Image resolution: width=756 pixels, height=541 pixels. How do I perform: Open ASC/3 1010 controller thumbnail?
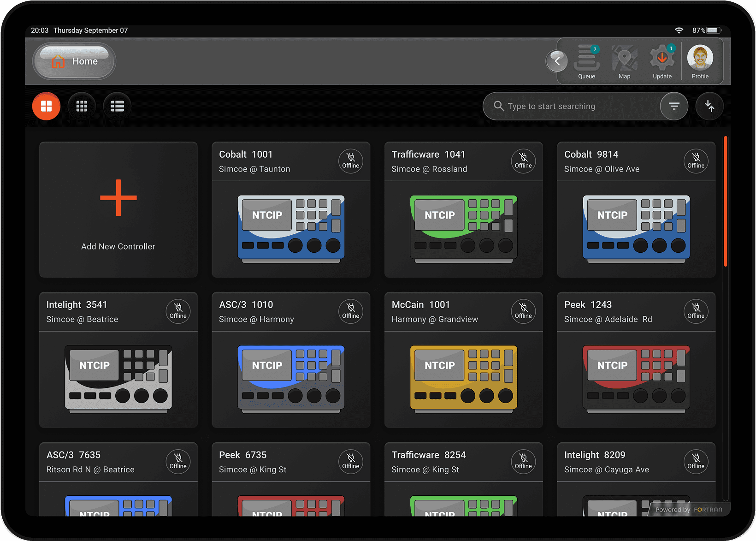(x=291, y=379)
